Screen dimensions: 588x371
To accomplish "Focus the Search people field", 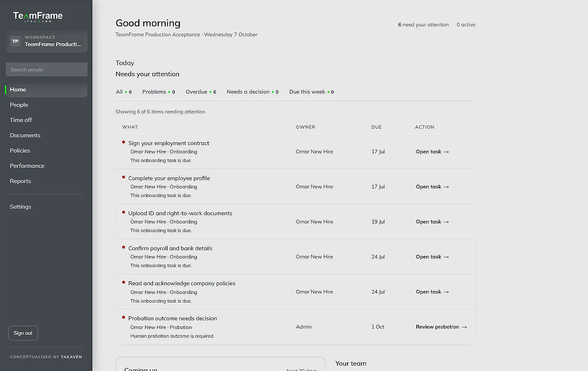I will coord(47,70).
